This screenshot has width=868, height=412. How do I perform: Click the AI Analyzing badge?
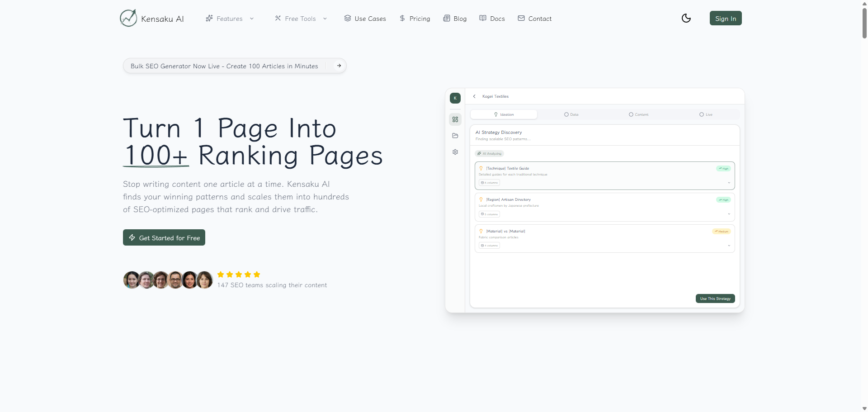coord(490,154)
